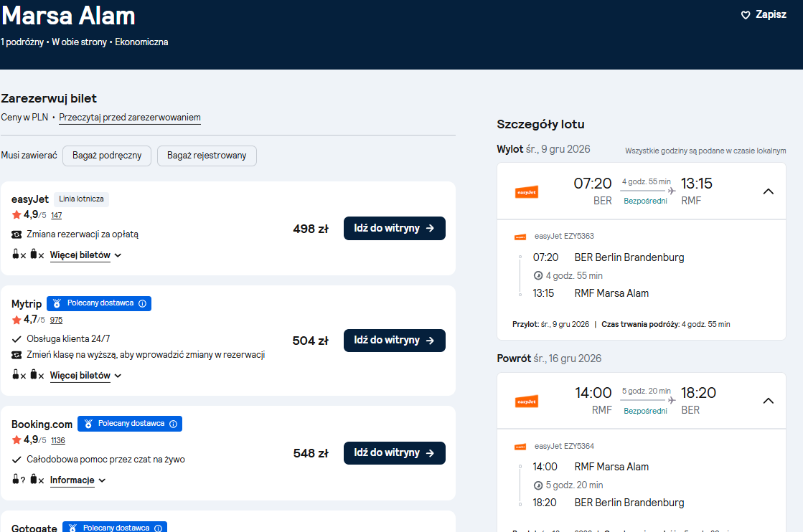Click the info icon on Gotogate's Polecany dostawca badge
The width and height of the screenshot is (803, 532).
pos(159,528)
